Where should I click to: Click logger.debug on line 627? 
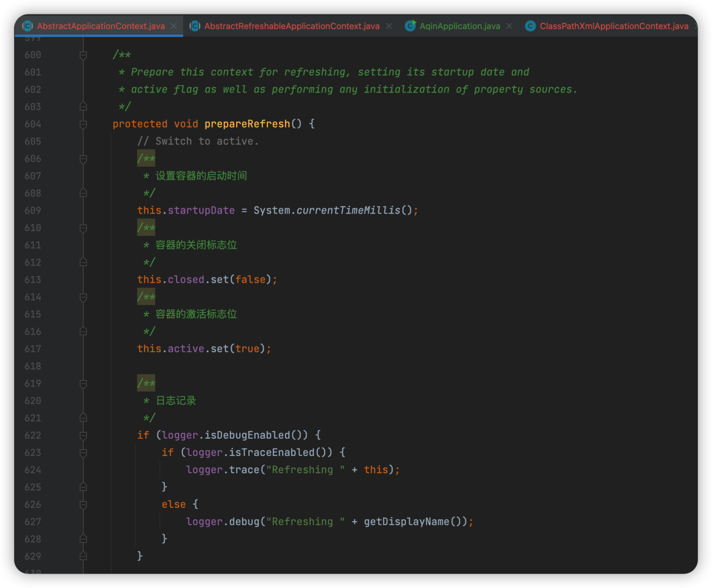222,522
